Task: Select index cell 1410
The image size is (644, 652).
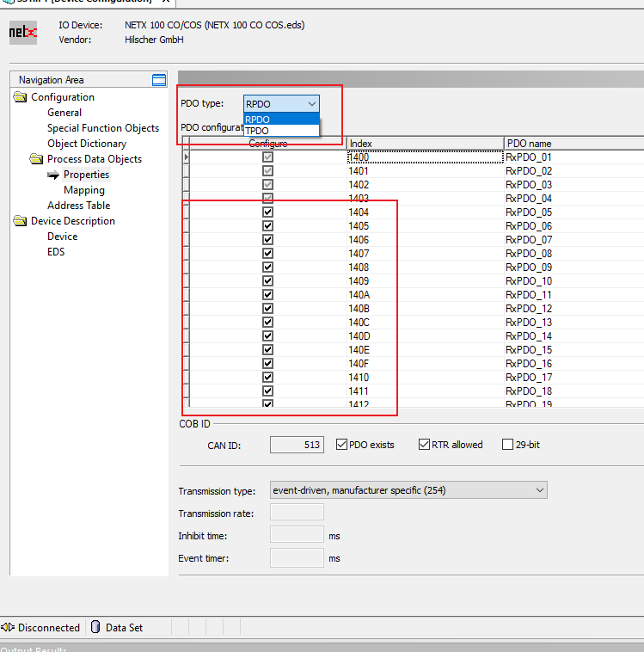Action: tap(426, 377)
